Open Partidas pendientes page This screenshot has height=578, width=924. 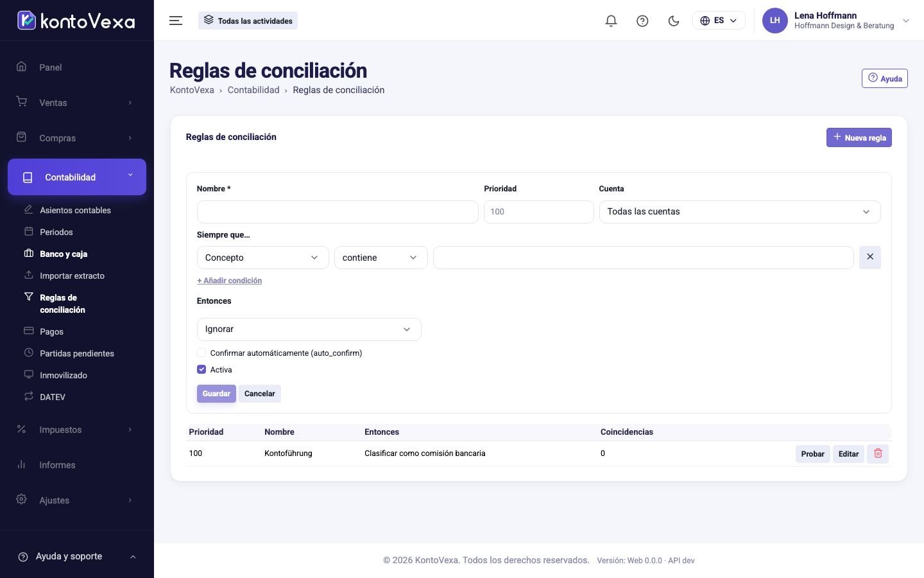coord(77,353)
